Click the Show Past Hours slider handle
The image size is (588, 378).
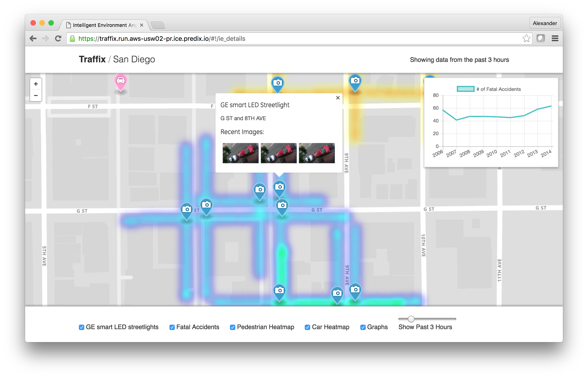coord(411,319)
